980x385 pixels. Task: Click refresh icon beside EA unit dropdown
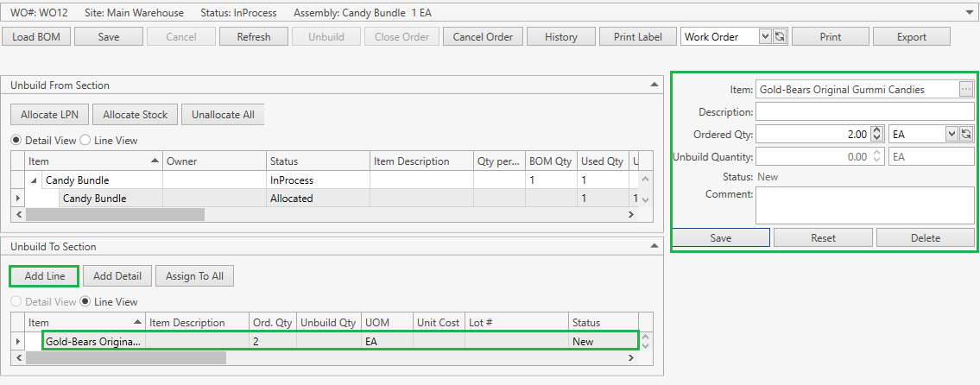click(x=966, y=134)
